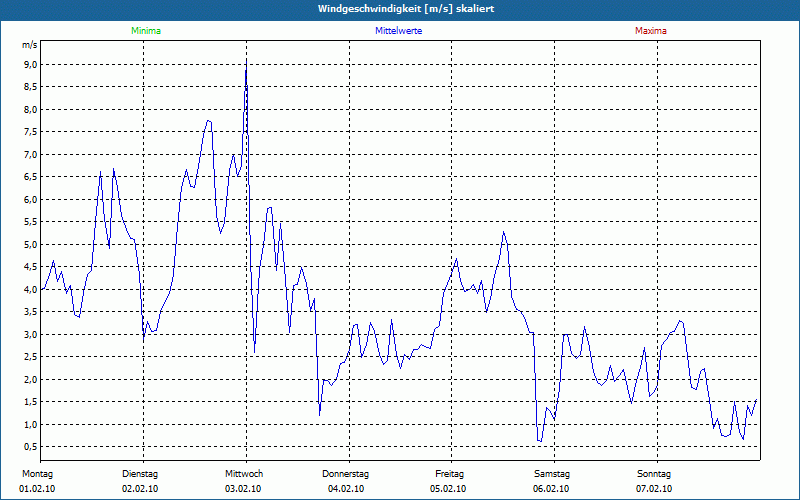
Task: Click the 4,0 y-axis label
Action: 31,289
